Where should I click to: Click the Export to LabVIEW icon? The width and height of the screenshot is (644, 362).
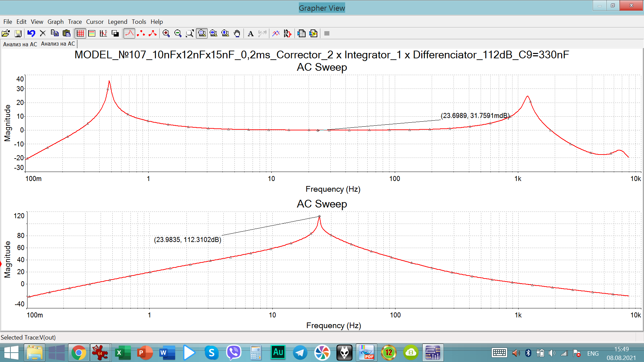click(313, 33)
